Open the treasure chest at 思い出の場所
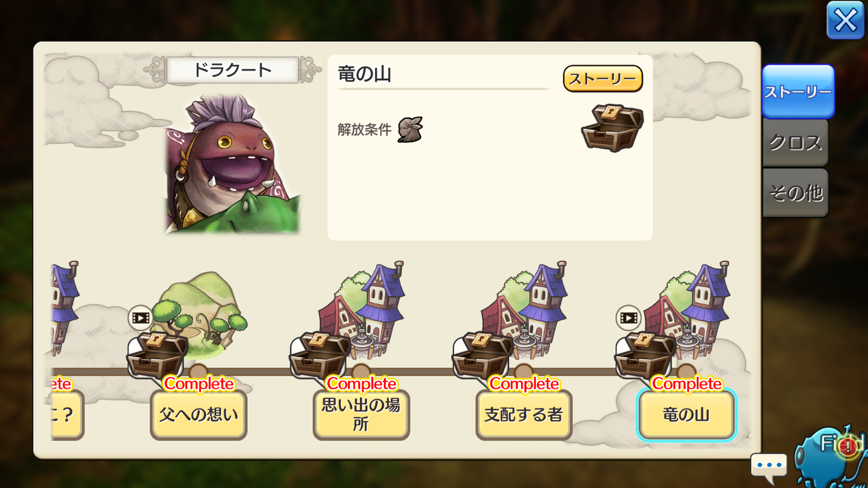Image resolution: width=868 pixels, height=488 pixels. click(x=320, y=355)
